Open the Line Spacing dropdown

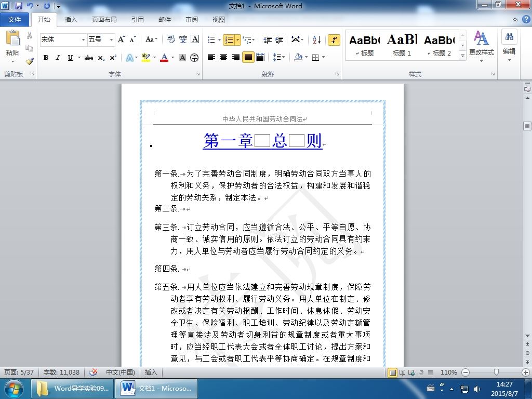pos(279,57)
